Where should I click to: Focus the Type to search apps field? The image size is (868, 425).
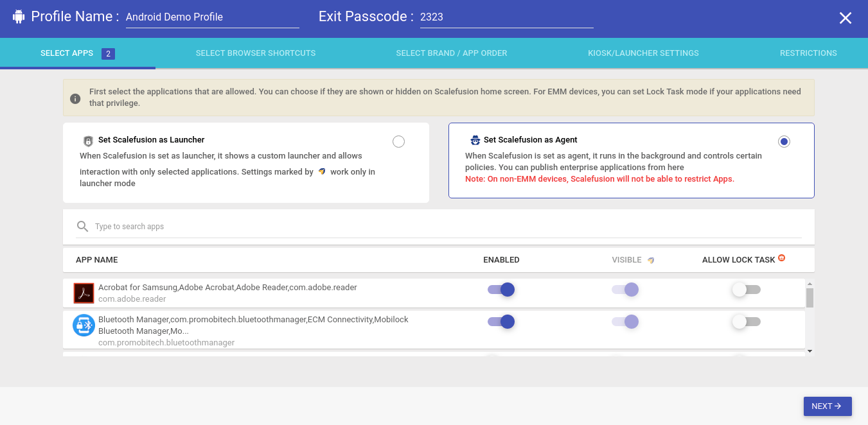[448, 227]
